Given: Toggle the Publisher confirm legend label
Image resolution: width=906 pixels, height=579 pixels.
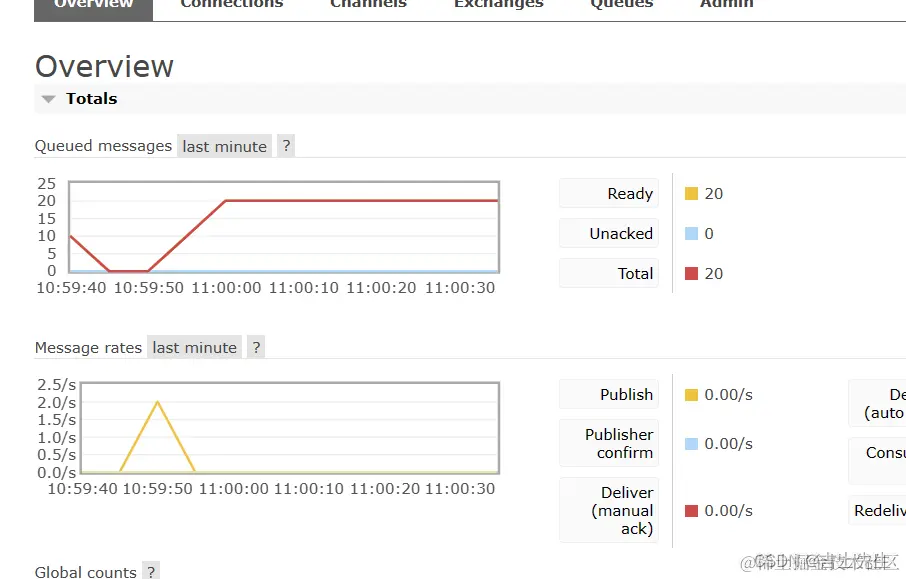Looking at the screenshot, I should click(609, 443).
